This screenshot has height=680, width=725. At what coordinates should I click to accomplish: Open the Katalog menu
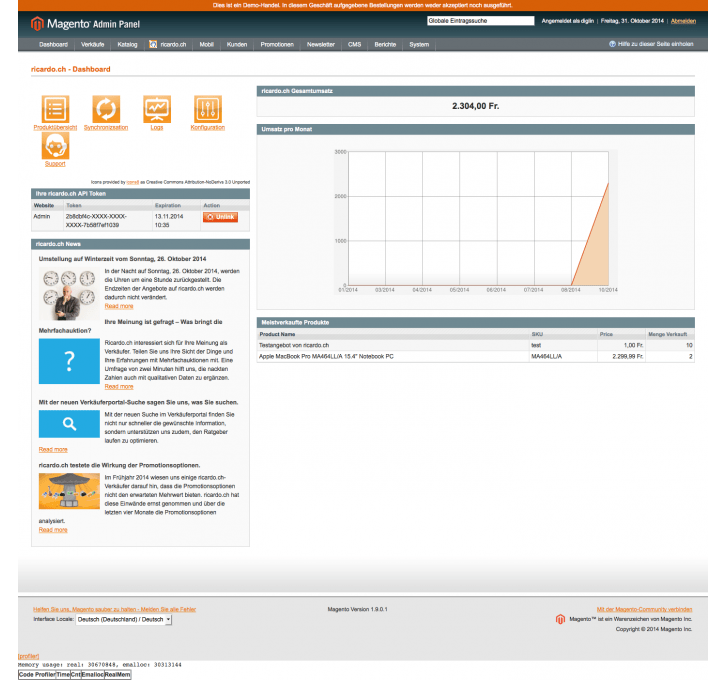127,44
